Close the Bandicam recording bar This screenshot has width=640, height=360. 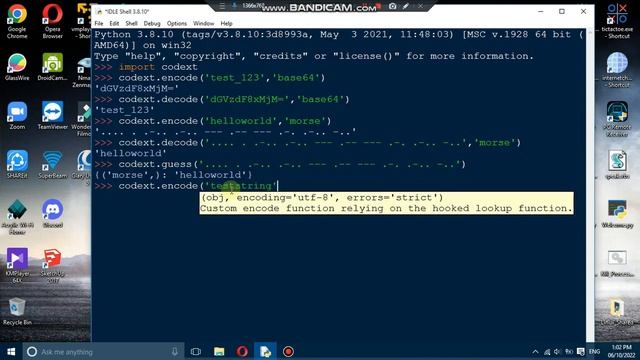[x=420, y=6]
